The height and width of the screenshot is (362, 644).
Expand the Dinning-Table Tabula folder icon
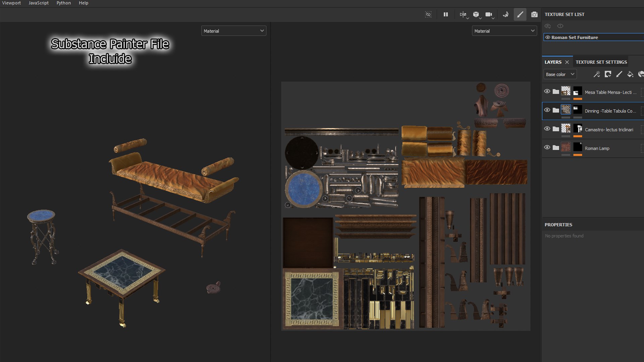[556, 110]
